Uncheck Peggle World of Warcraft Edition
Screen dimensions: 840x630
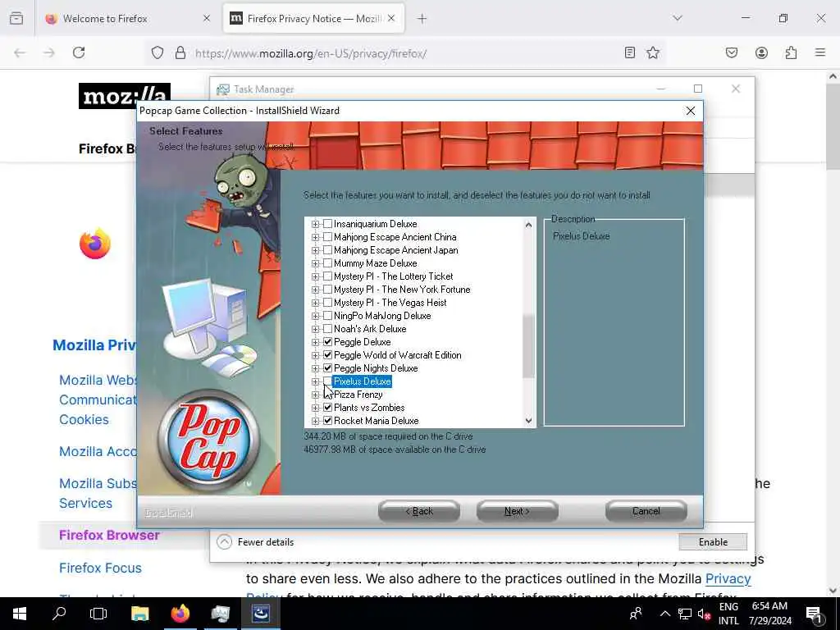point(328,355)
